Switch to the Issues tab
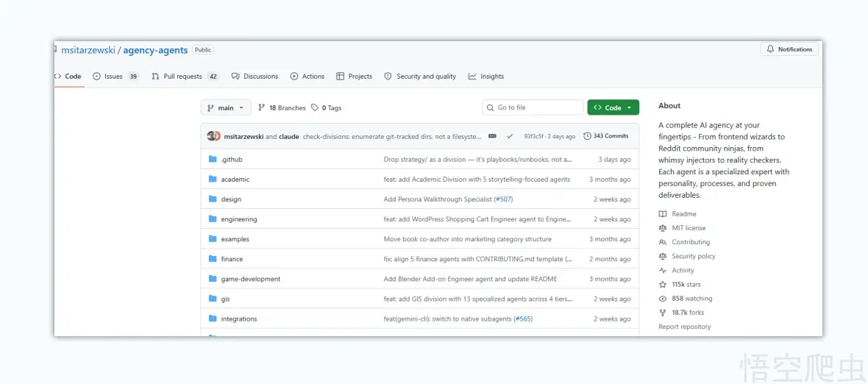This screenshot has height=384, width=868. [x=115, y=77]
